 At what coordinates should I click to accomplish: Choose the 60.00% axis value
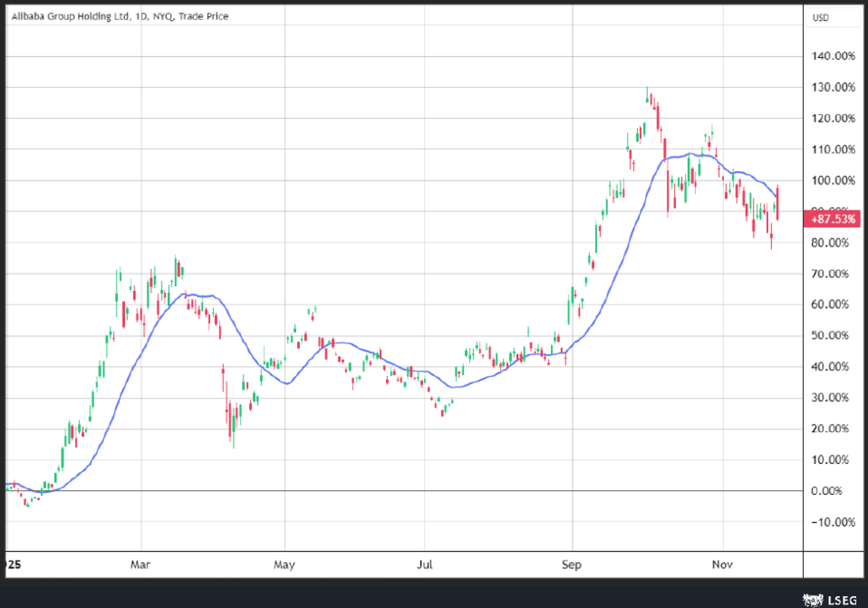point(830,304)
